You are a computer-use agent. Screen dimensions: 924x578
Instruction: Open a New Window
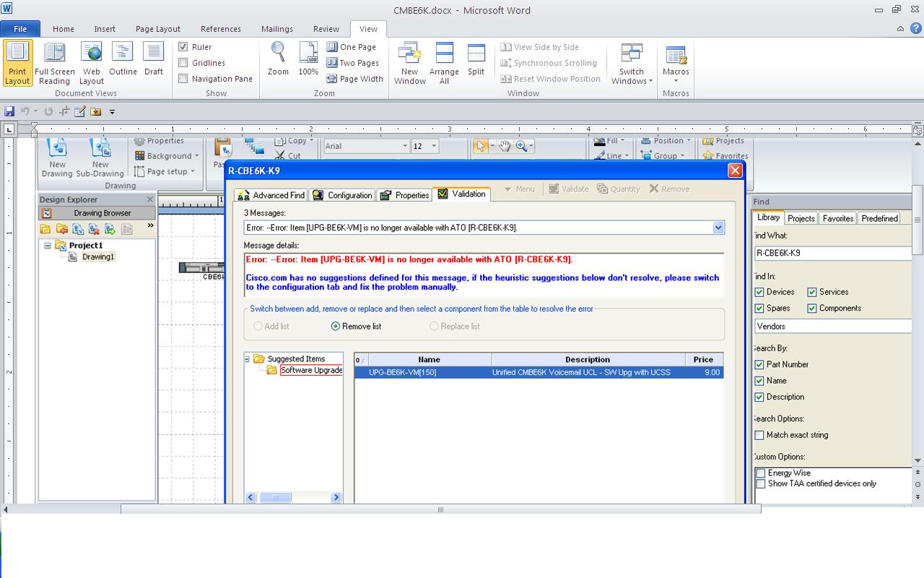409,63
